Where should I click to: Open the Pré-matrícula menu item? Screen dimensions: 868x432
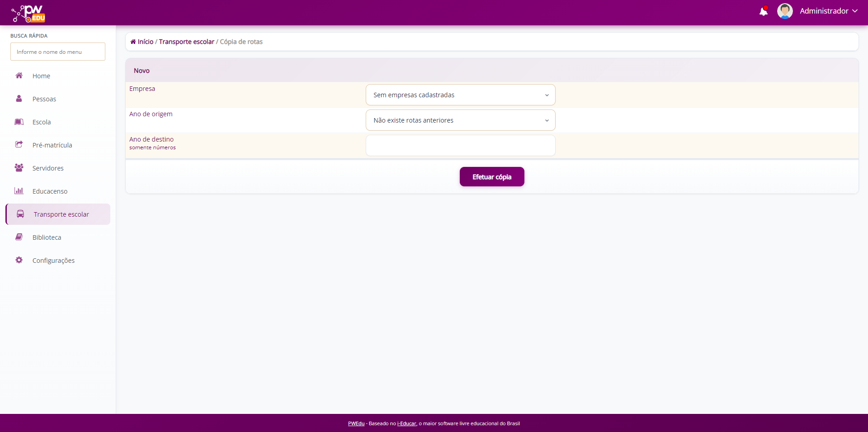pos(52,145)
